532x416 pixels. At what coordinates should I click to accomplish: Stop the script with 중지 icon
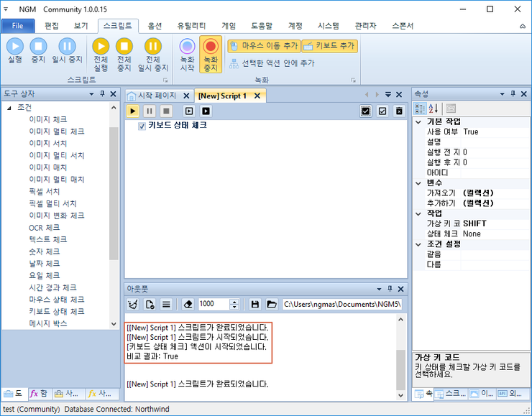point(38,51)
